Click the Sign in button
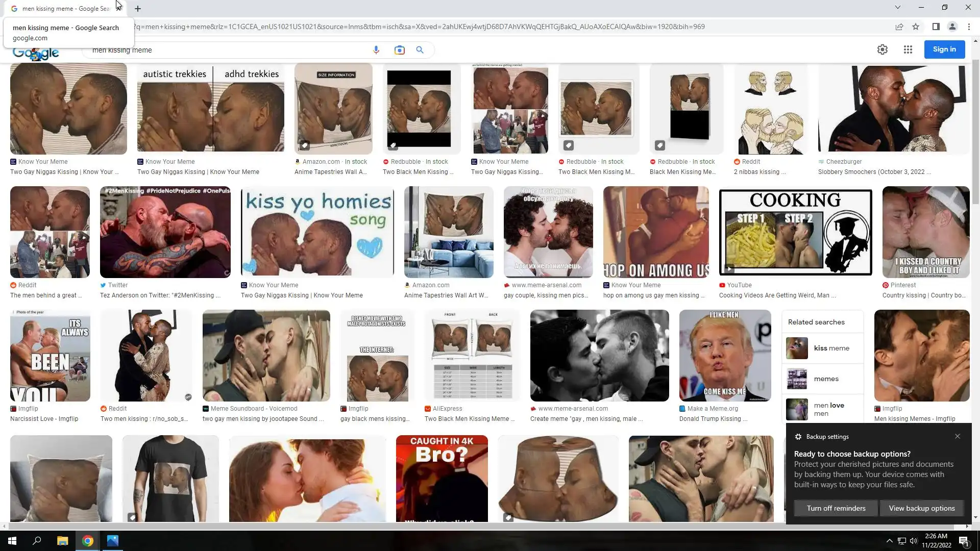The height and width of the screenshot is (551, 980). point(944,49)
